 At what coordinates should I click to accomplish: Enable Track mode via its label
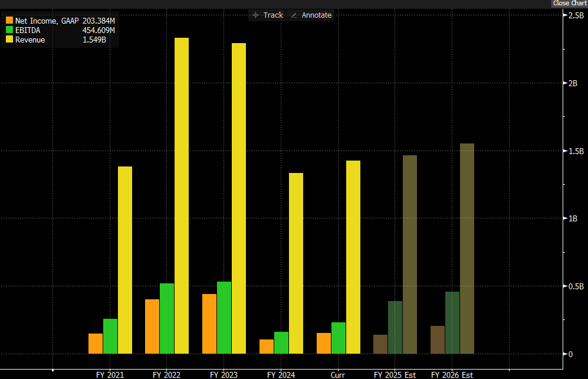coord(273,15)
